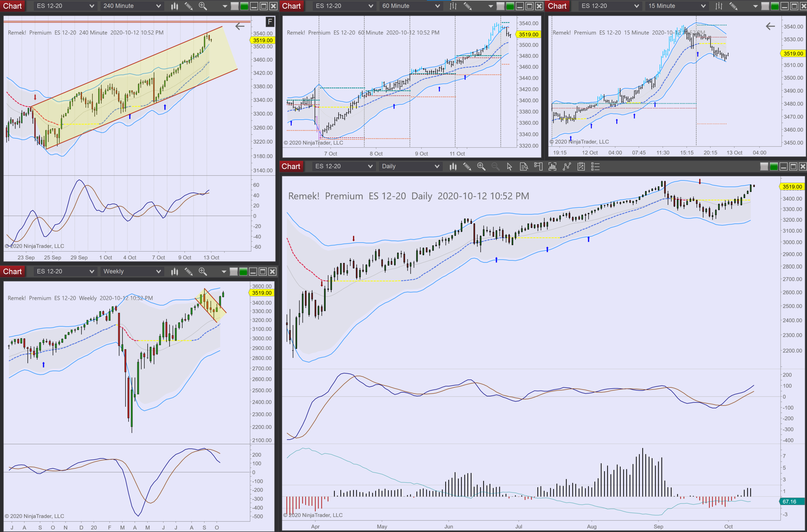Click return arrow on 15 Minute chart
The image size is (807, 532).
(x=770, y=26)
